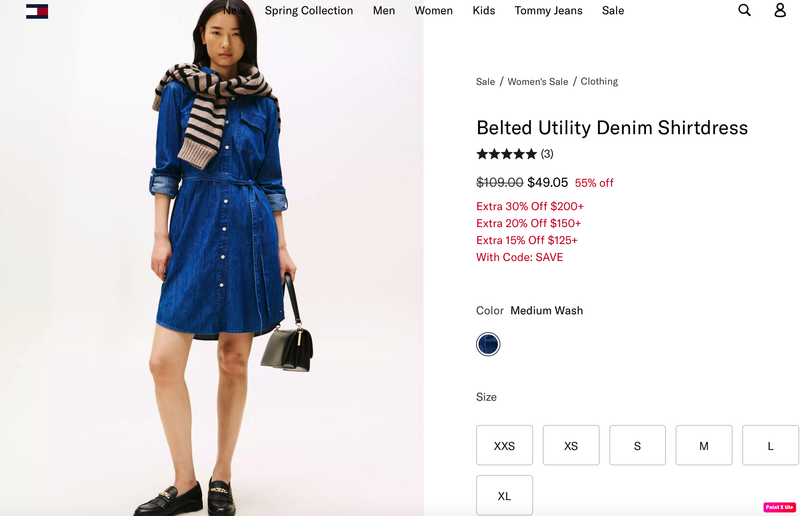Click the Paint X Lite badge
This screenshot has width=800, height=516.
coord(779,507)
